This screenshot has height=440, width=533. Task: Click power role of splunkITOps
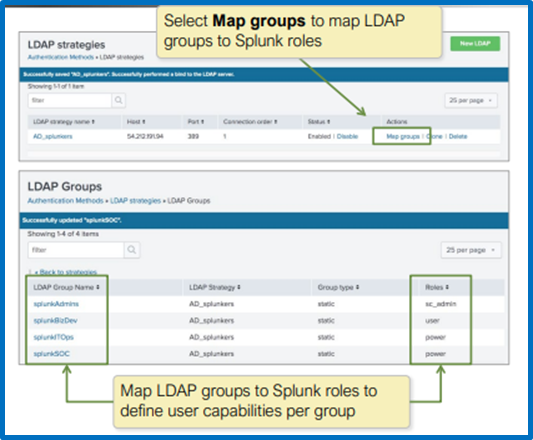point(435,337)
